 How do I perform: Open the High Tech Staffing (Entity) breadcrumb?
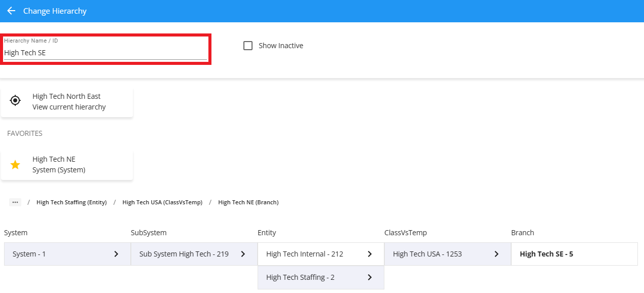(71, 202)
